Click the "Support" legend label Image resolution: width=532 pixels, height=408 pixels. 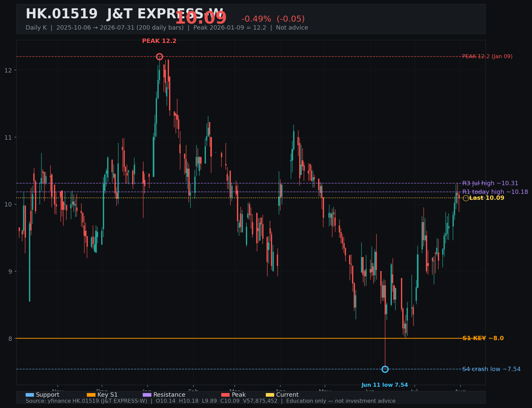click(48, 395)
